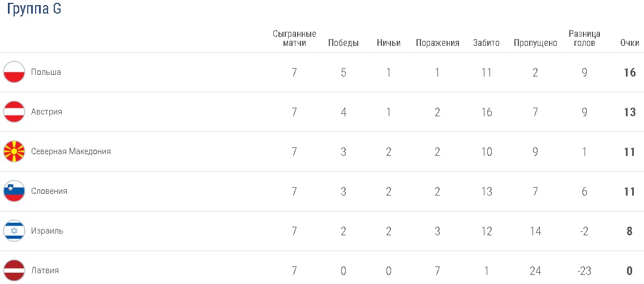This screenshot has width=644, height=284.
Task: Click the Сыгранные матчи column header
Action: click(x=294, y=39)
